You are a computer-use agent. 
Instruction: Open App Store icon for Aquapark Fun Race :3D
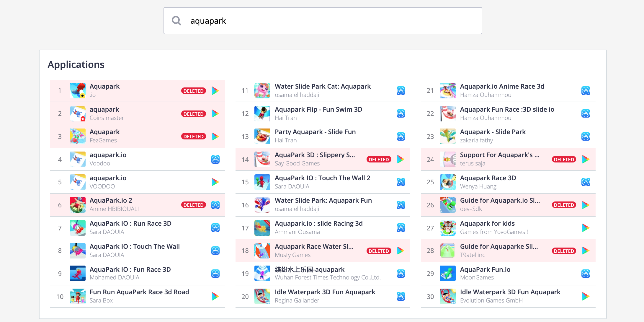[x=586, y=113]
